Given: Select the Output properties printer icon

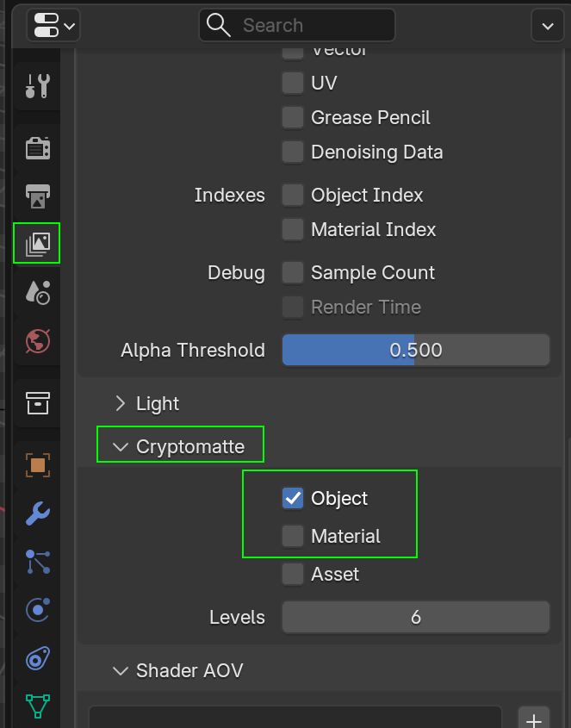Looking at the screenshot, I should [x=37, y=196].
